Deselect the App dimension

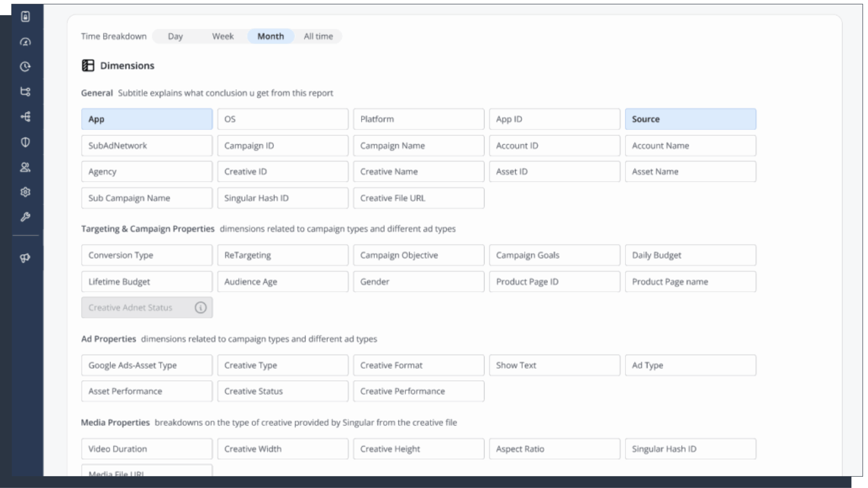pyautogui.click(x=147, y=119)
